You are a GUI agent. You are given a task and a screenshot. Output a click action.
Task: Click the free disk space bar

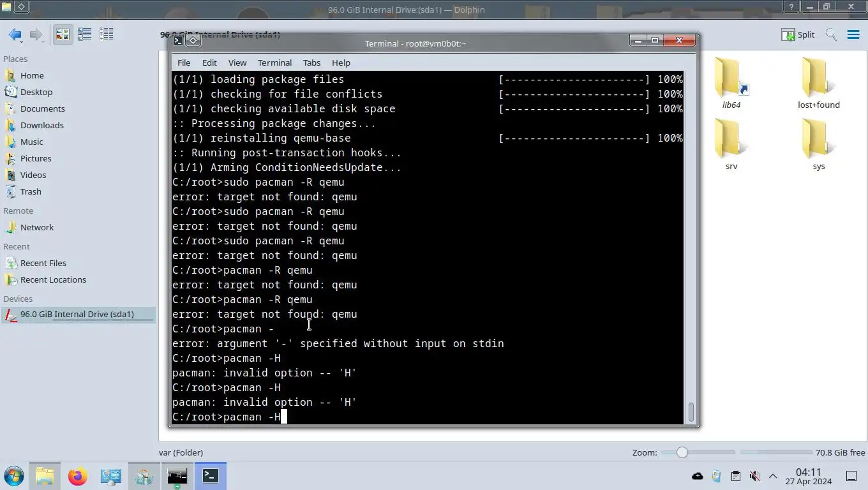coord(775,452)
